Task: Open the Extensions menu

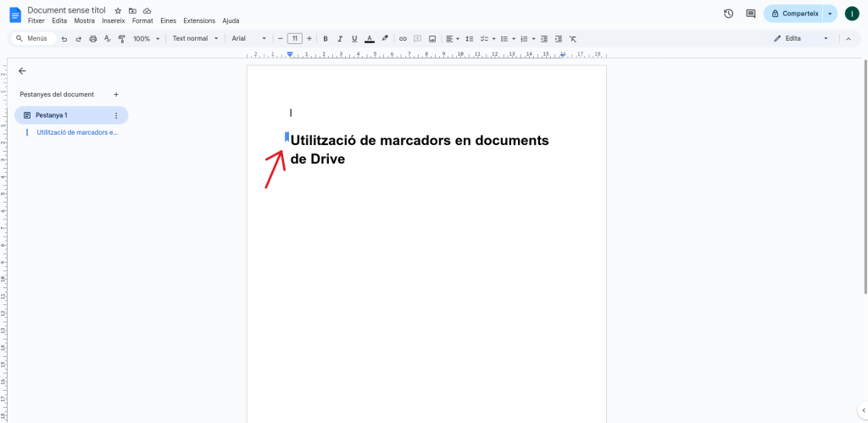Action: point(199,20)
